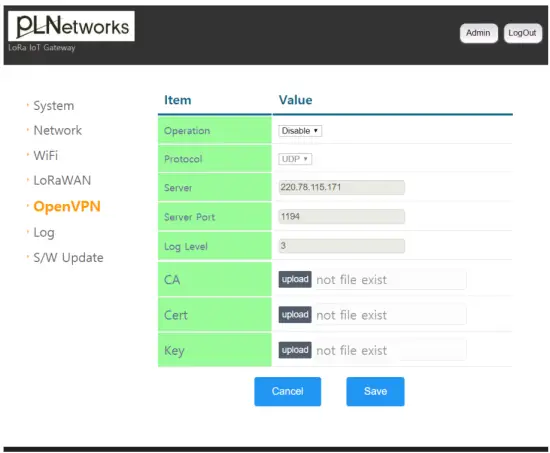
Task: Expand the Operation Disable dropdown
Action: click(300, 131)
